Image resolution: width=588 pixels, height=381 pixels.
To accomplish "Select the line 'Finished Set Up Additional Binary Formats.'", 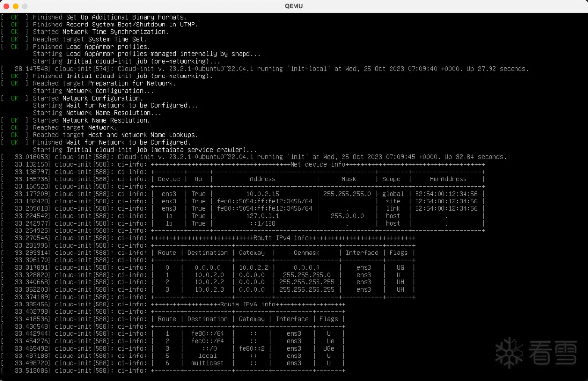I will point(110,17).
